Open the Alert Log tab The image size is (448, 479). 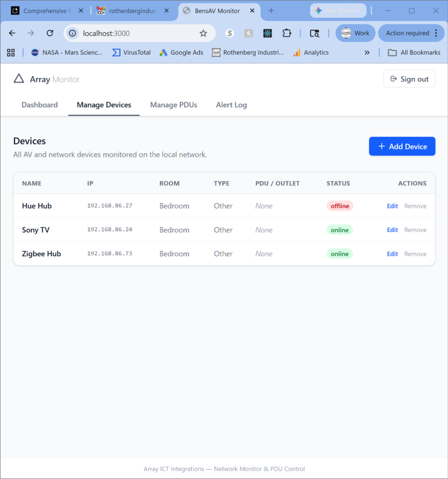[232, 105]
